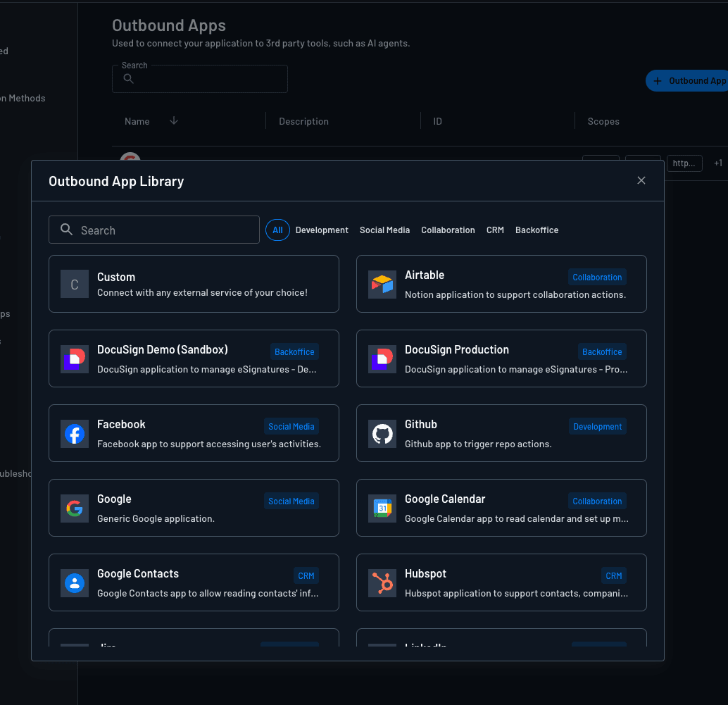Filter apps by Backoffice category
Image resolution: width=728 pixels, height=705 pixels.
click(536, 230)
